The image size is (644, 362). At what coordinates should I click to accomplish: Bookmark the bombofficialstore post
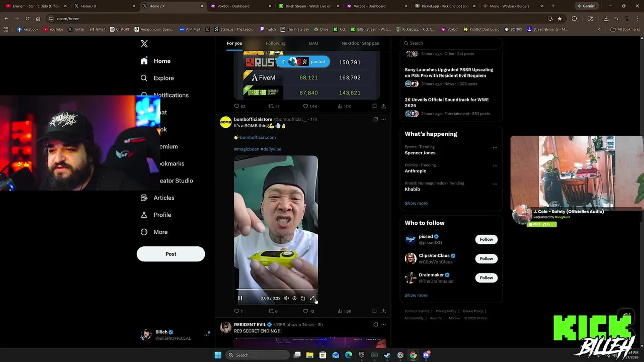click(x=374, y=311)
